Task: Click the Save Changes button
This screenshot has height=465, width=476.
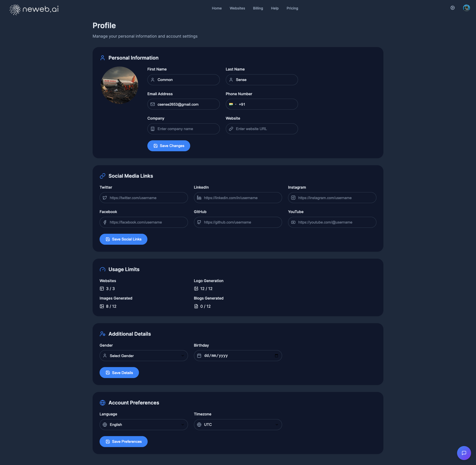Action: 169,146
